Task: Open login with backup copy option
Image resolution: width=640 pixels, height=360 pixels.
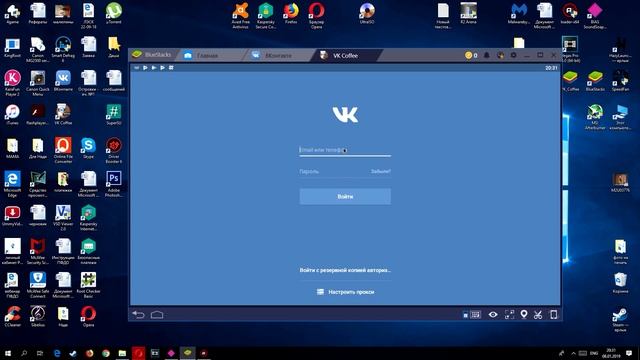Action: click(345, 270)
